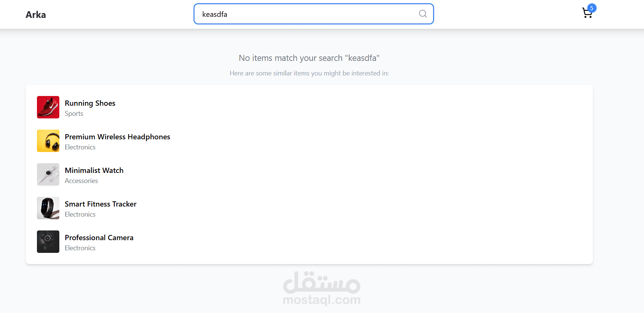Click the Accessories category label
644x313 pixels.
point(81,181)
